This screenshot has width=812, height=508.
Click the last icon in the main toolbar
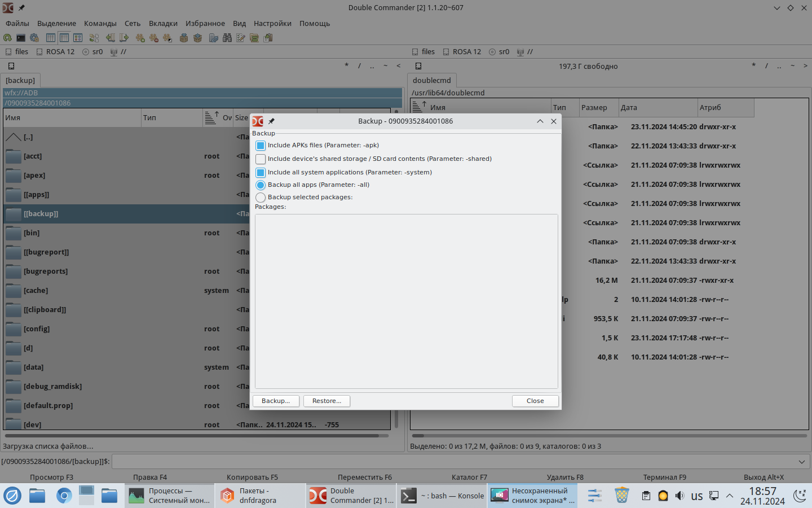click(x=268, y=38)
